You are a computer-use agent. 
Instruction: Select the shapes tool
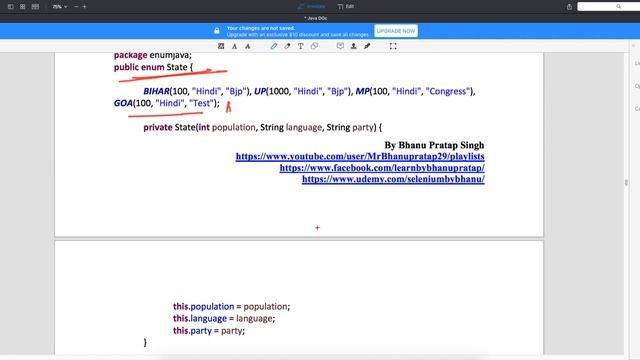(314, 46)
